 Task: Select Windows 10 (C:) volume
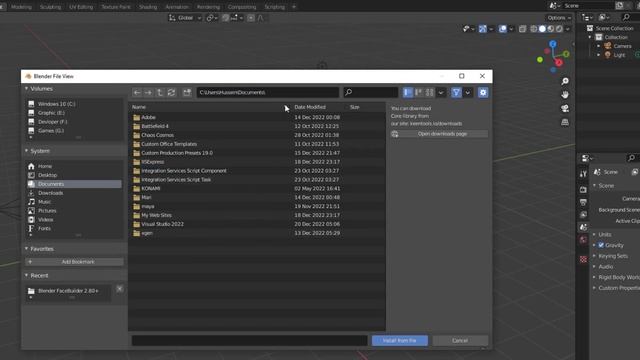click(74, 104)
